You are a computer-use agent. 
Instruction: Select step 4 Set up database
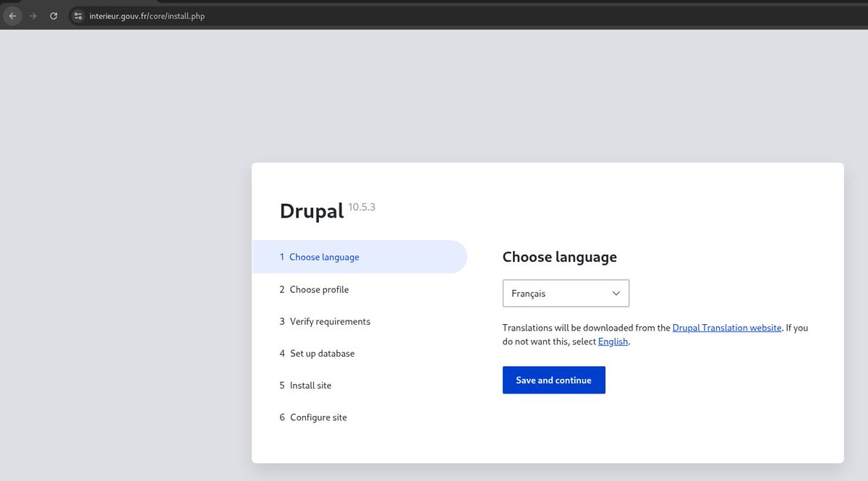click(317, 354)
